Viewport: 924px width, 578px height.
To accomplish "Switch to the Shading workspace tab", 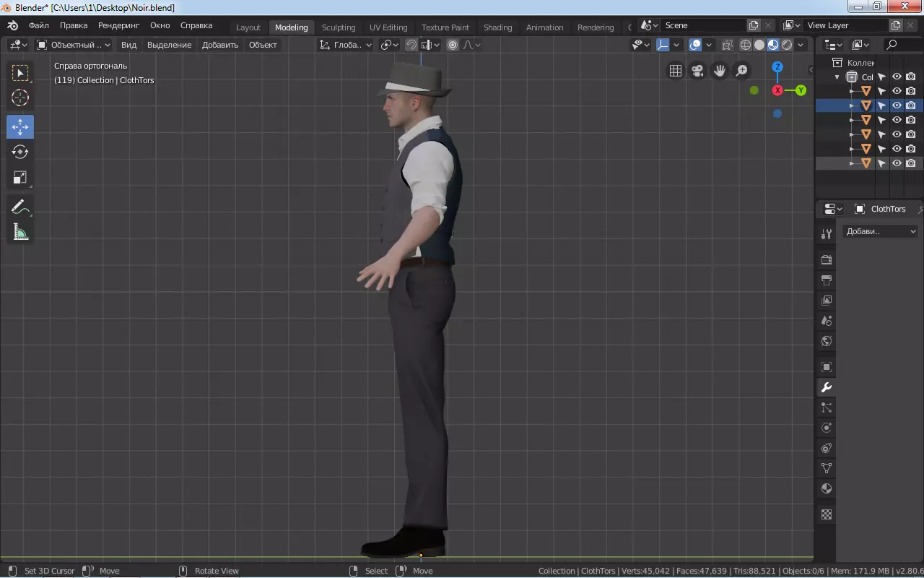I will click(497, 27).
